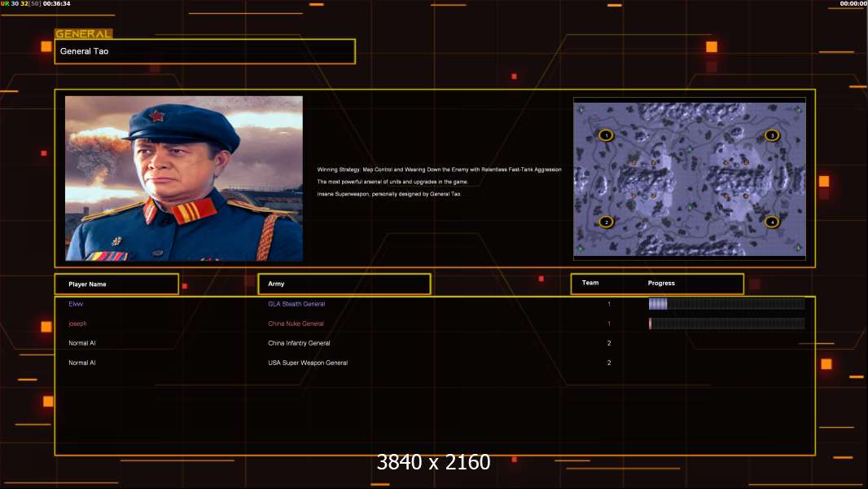
Task: Click Normal AI beside China Infantry General
Action: (82, 343)
